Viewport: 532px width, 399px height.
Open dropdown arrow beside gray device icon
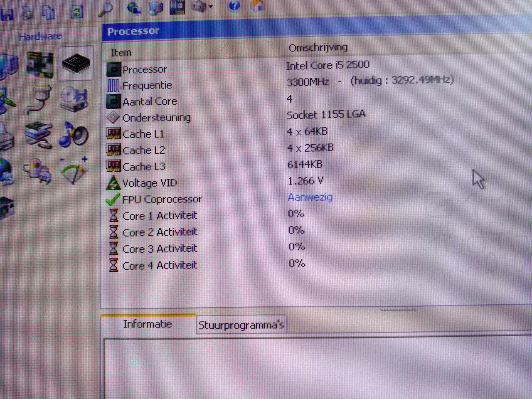tap(211, 6)
